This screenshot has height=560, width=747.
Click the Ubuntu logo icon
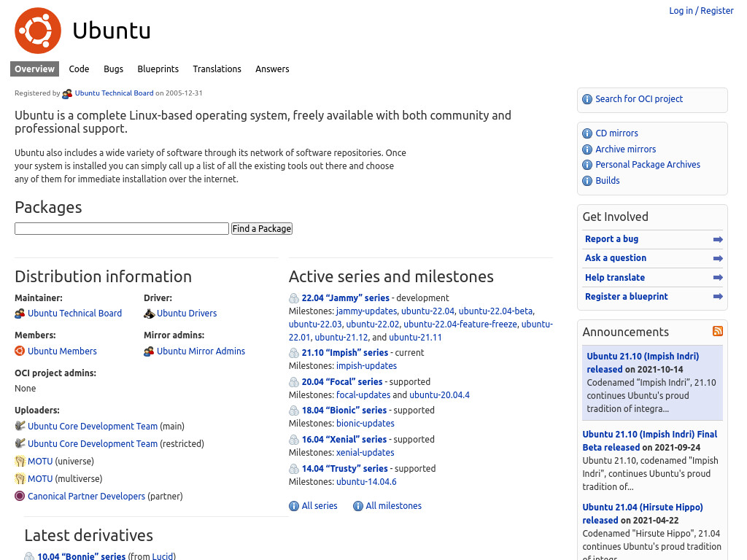(x=38, y=31)
